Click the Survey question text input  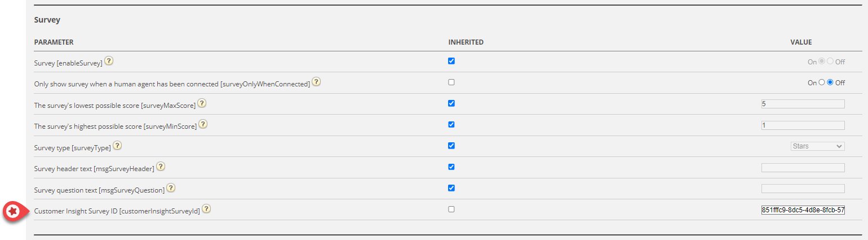point(803,189)
